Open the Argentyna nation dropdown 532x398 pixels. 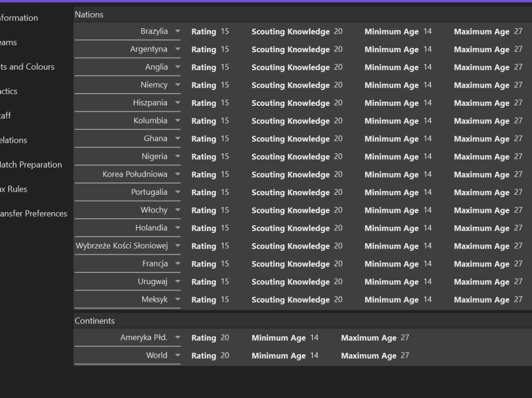coord(128,49)
